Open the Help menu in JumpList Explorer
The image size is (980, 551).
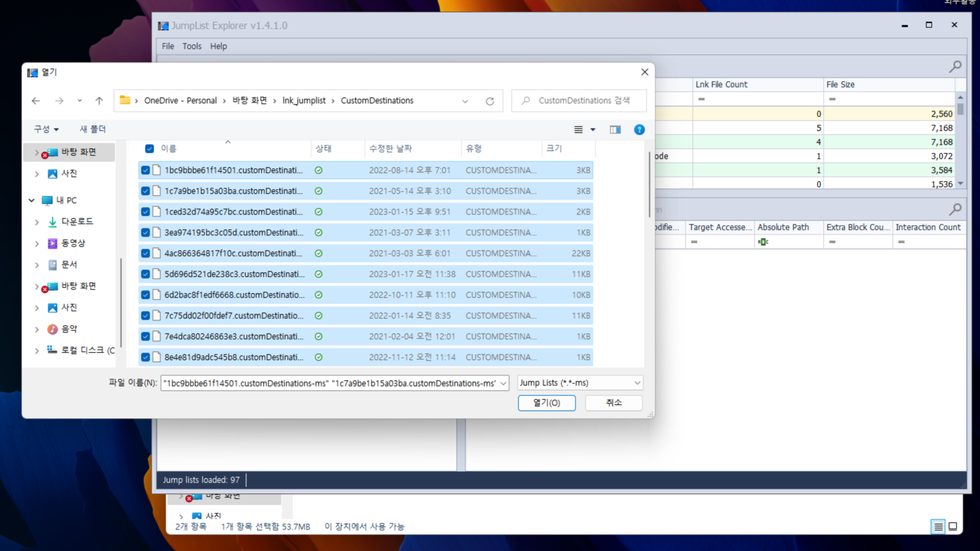[219, 46]
